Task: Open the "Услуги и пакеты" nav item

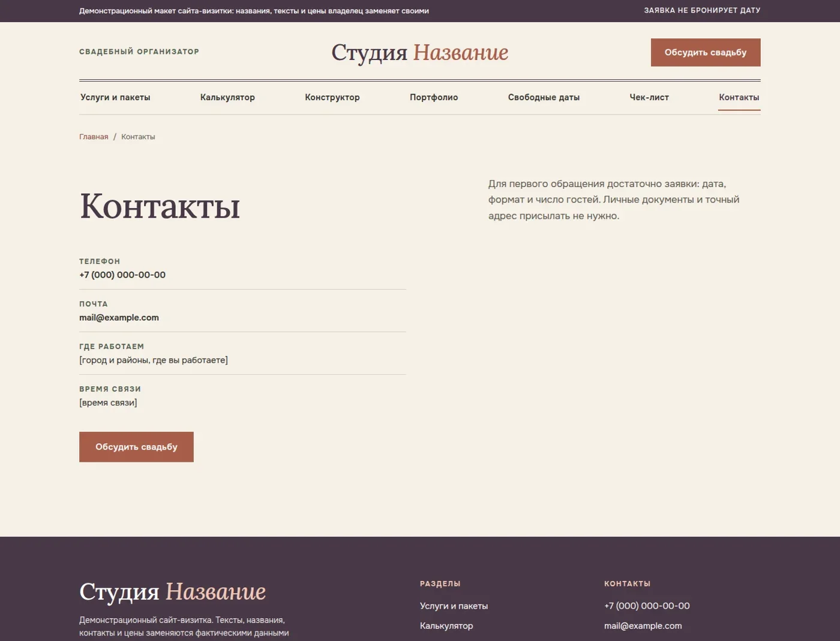Action: coord(115,97)
